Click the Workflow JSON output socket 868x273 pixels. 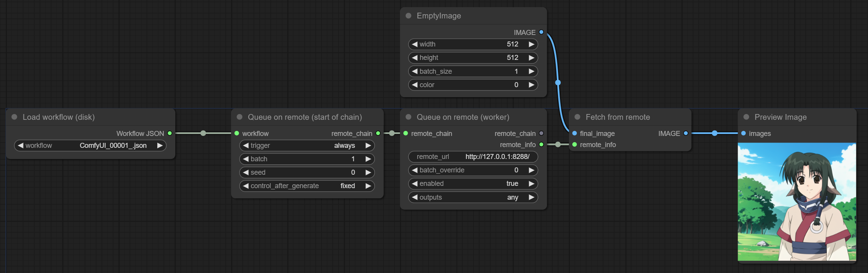click(170, 133)
